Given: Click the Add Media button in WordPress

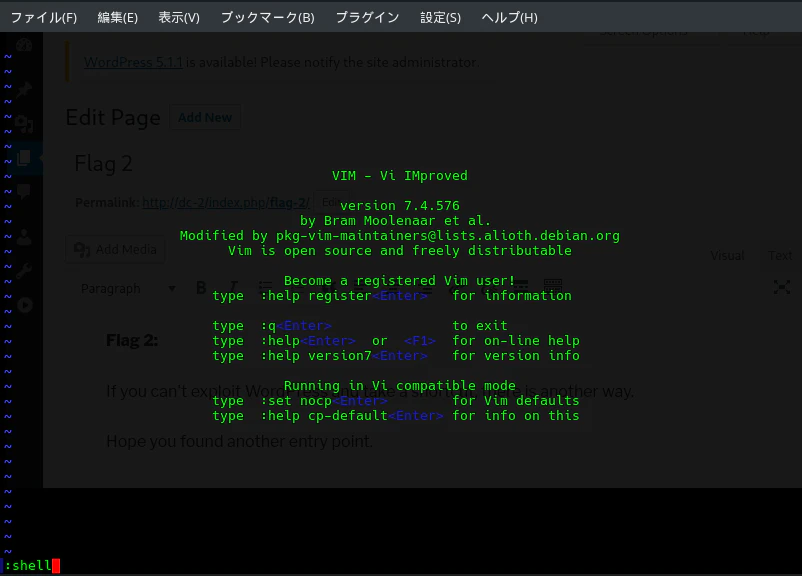Looking at the screenshot, I should tap(116, 249).
